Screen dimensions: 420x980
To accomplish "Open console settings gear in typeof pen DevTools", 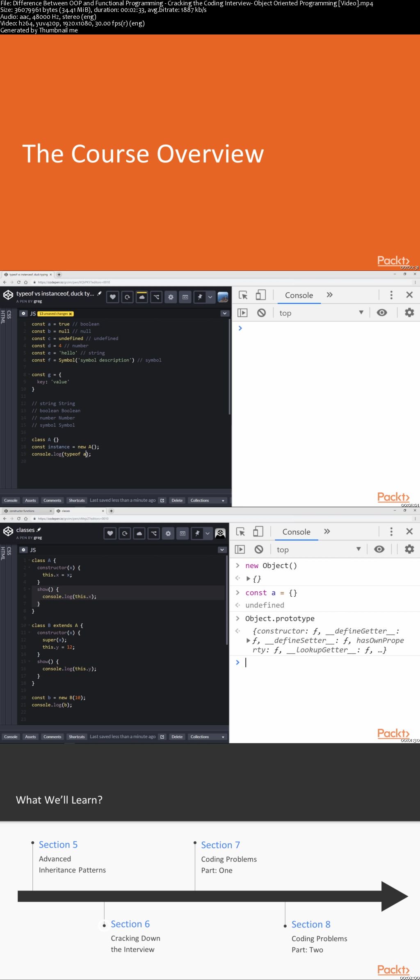I will 409,312.
